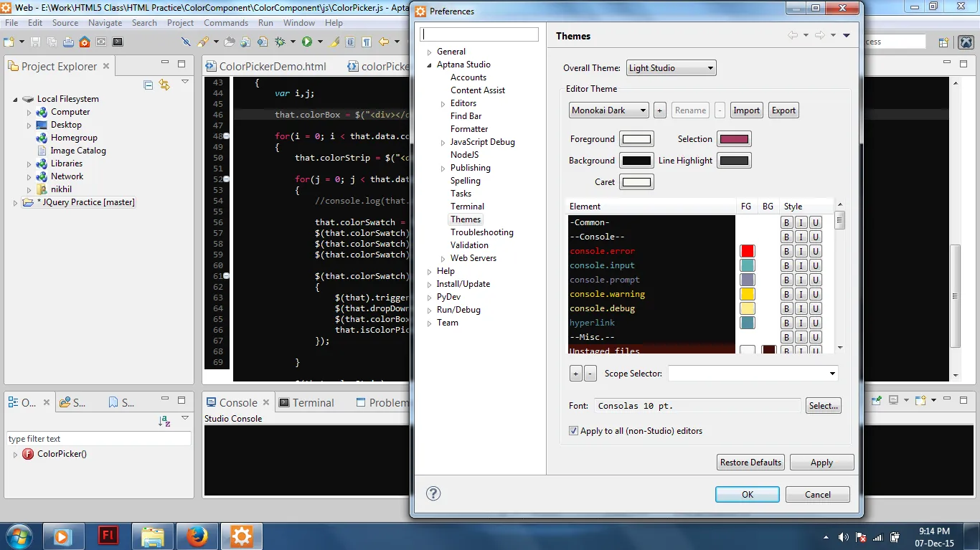Click the Selection color swatch
The image size is (980, 550).
(x=733, y=139)
